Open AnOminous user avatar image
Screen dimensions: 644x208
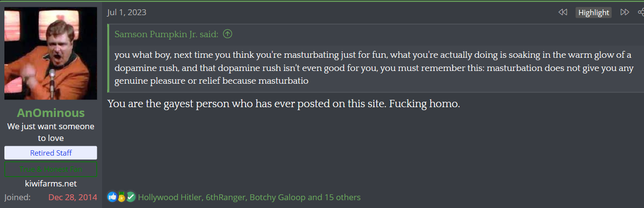pyautogui.click(x=50, y=53)
